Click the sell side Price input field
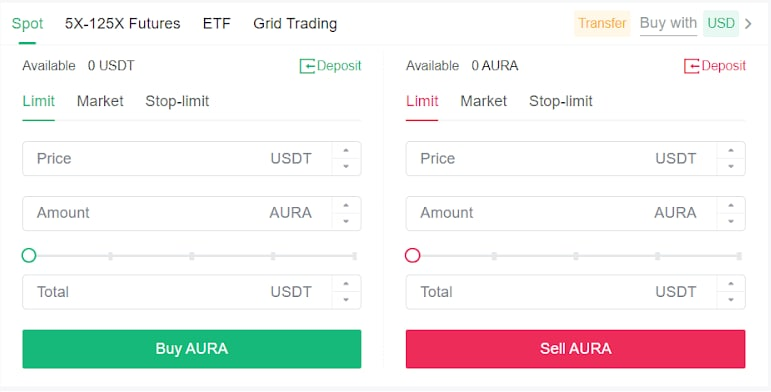 (561, 158)
